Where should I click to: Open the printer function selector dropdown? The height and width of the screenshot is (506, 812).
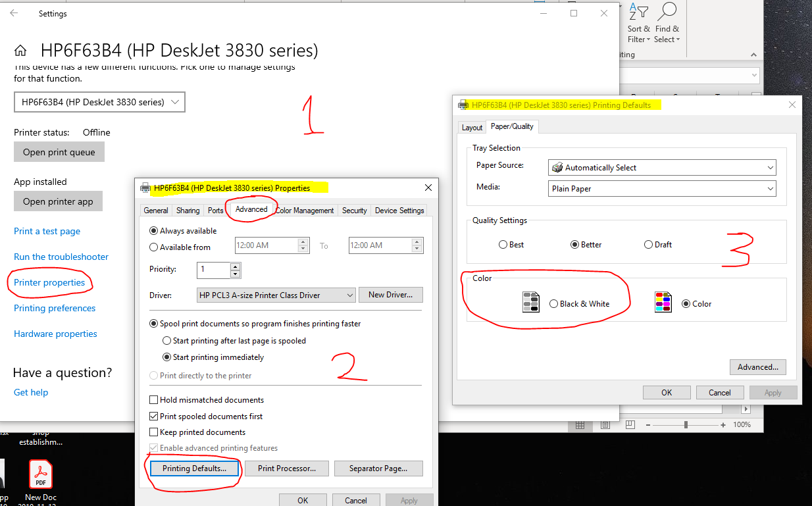coord(99,102)
